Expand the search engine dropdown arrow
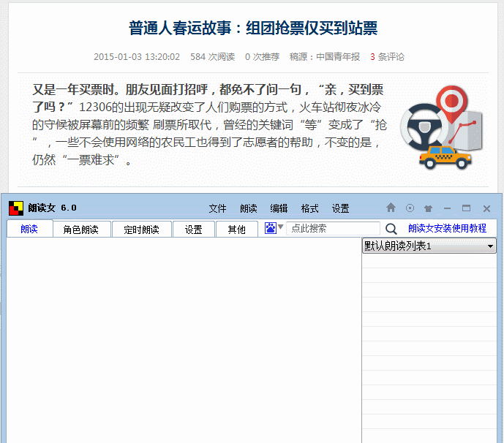Viewport: 504px width, 443px height. [x=281, y=227]
